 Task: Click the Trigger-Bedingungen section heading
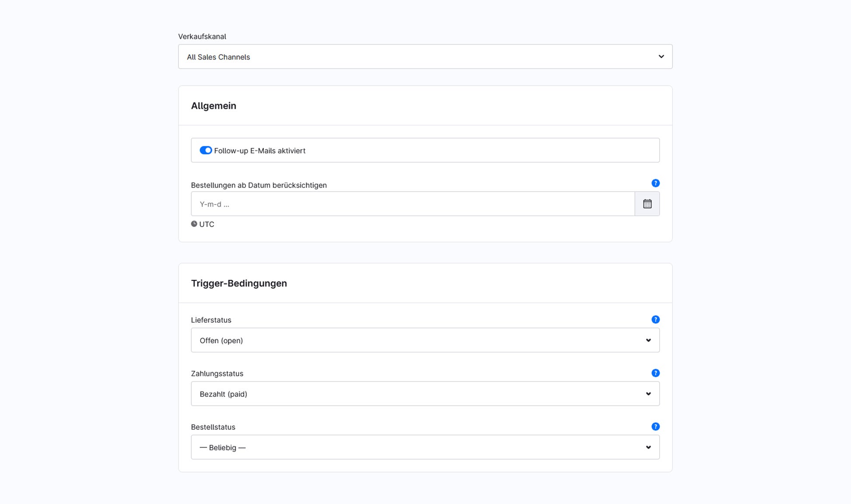[x=239, y=283]
